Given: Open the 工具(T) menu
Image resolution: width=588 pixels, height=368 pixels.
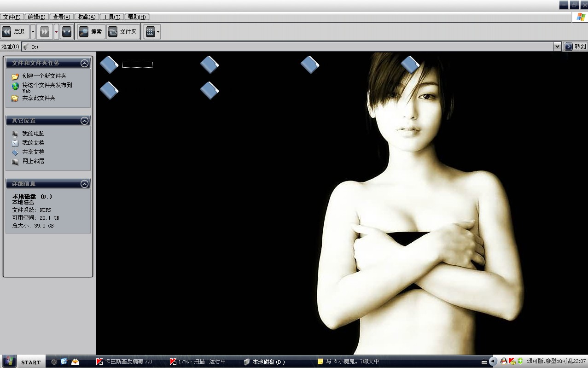Looking at the screenshot, I should tap(111, 17).
